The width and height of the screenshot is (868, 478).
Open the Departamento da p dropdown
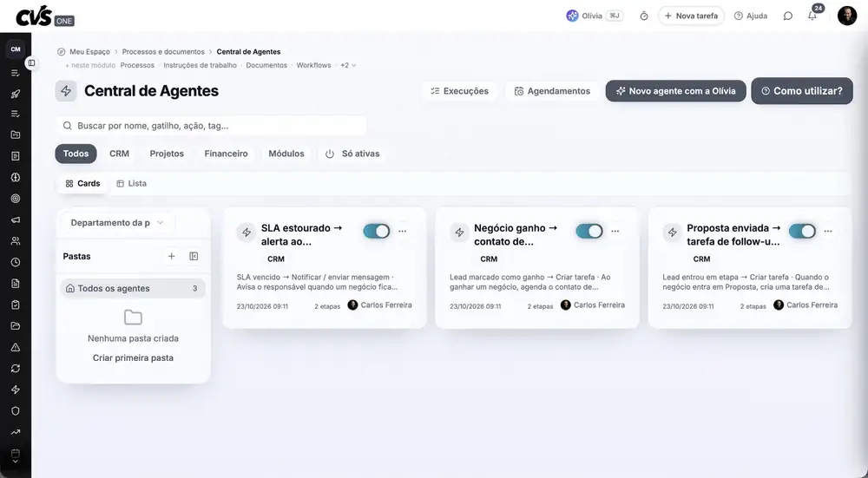click(x=117, y=222)
